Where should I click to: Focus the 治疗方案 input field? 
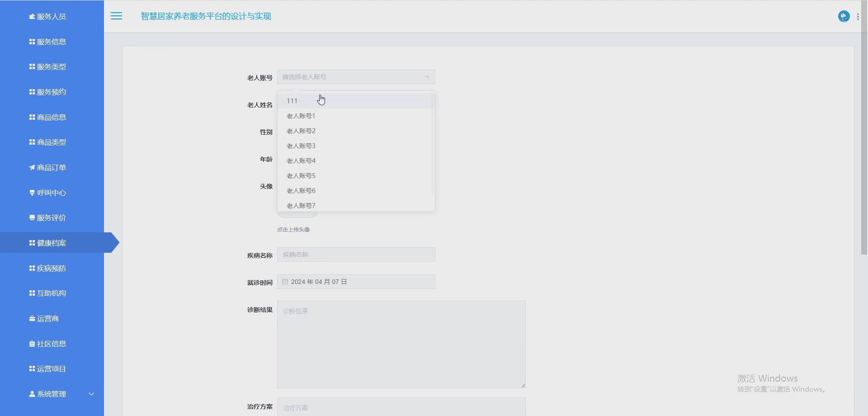[x=401, y=407]
